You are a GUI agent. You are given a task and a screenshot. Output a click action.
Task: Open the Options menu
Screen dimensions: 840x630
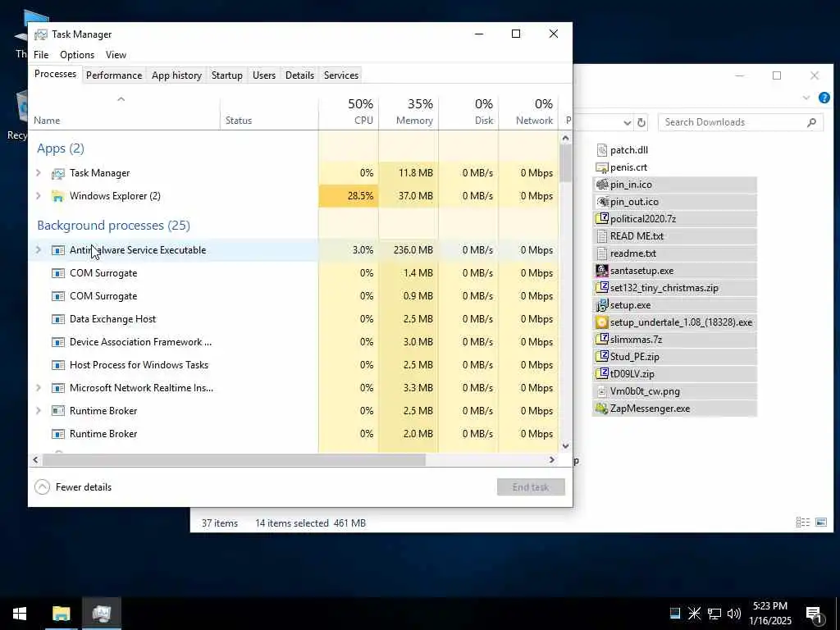pos(77,55)
